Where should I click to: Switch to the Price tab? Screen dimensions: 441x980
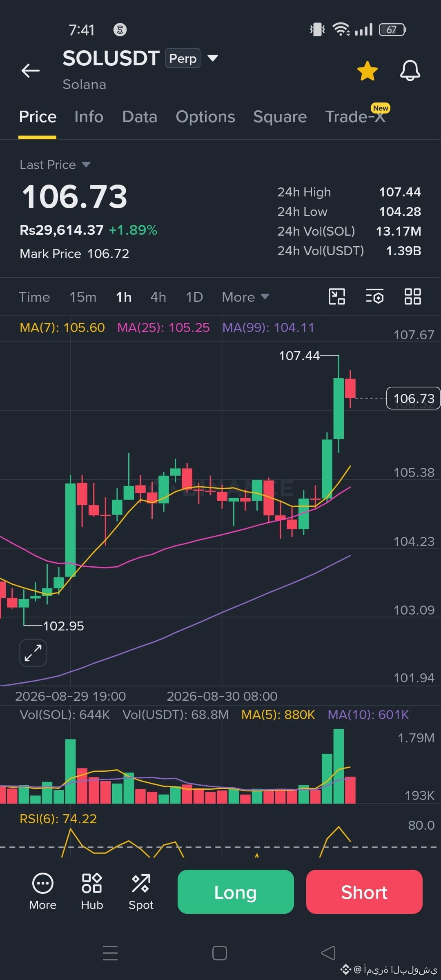(x=38, y=117)
